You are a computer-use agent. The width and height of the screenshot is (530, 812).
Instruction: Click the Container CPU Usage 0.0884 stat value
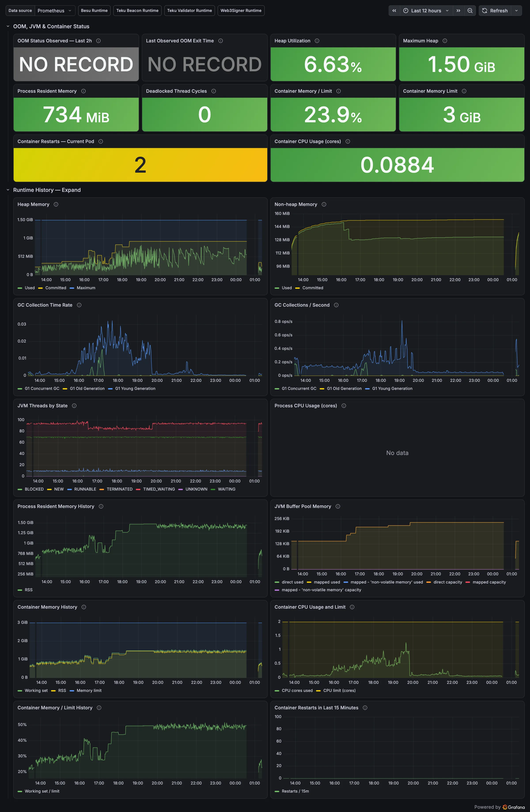pos(397,165)
